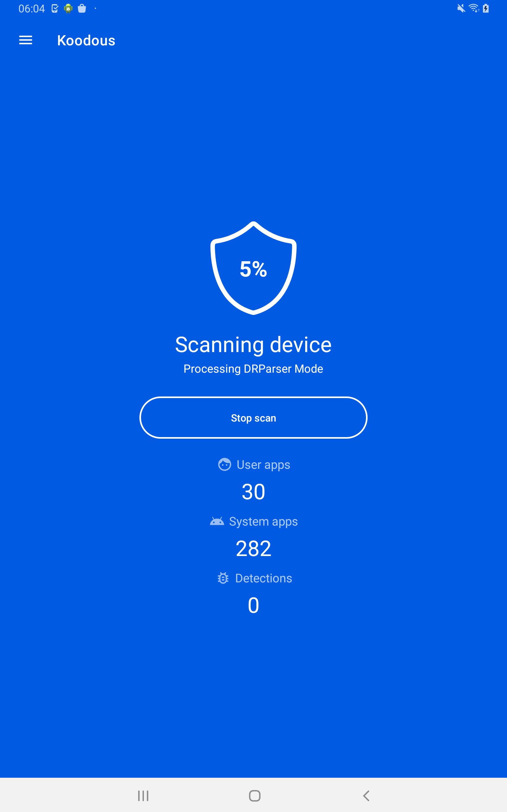Tap the 5% scan progress indicator

(253, 269)
